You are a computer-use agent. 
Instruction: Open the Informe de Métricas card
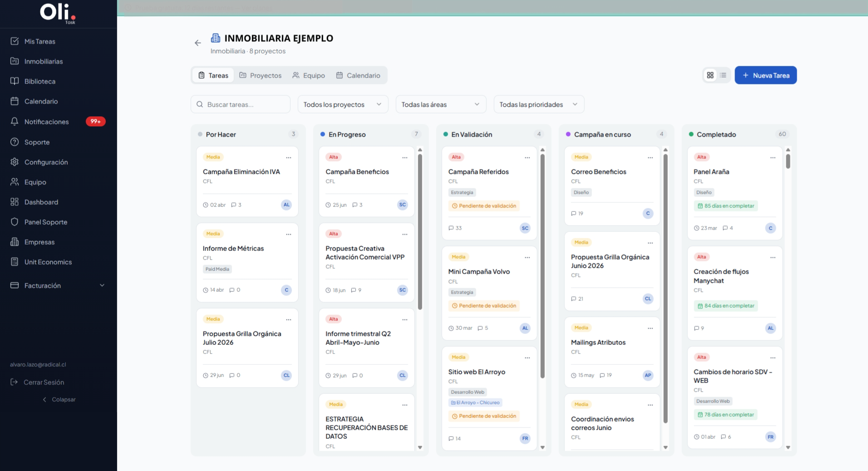(247, 262)
